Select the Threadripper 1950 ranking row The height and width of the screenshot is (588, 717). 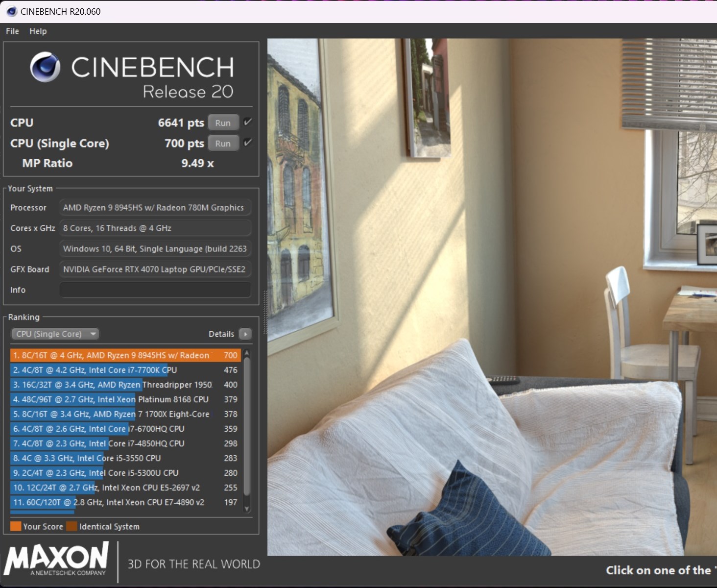point(125,385)
